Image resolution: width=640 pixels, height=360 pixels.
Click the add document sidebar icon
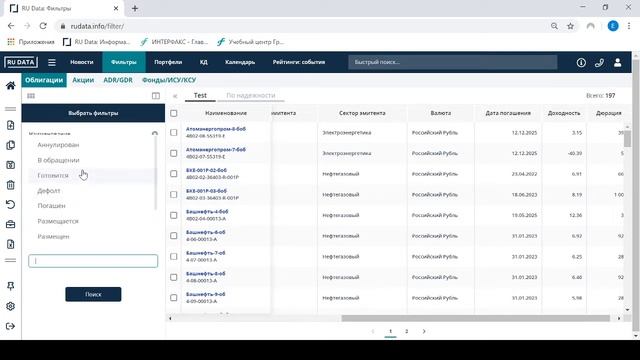(11, 125)
